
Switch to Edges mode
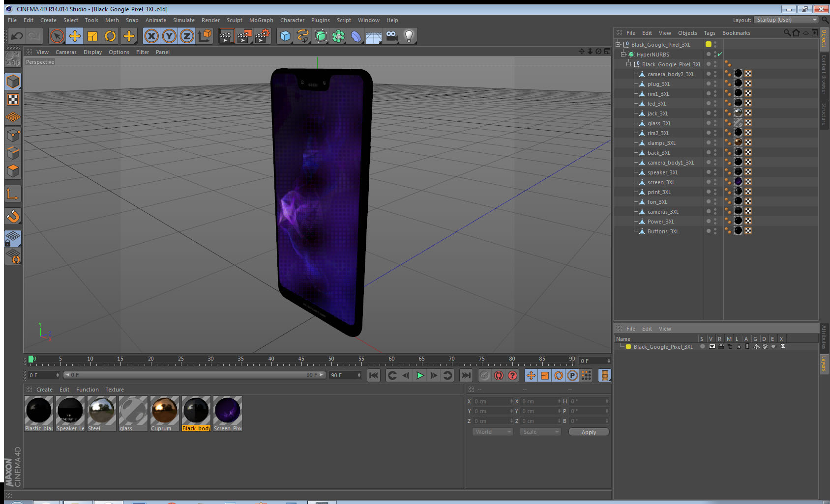coord(13,153)
